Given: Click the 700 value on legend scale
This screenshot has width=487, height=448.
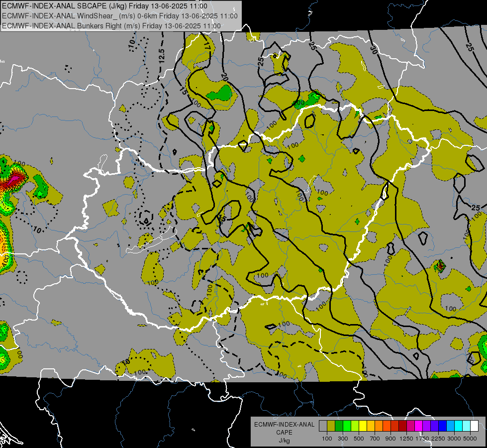Looking at the screenshot, I should click(375, 439).
